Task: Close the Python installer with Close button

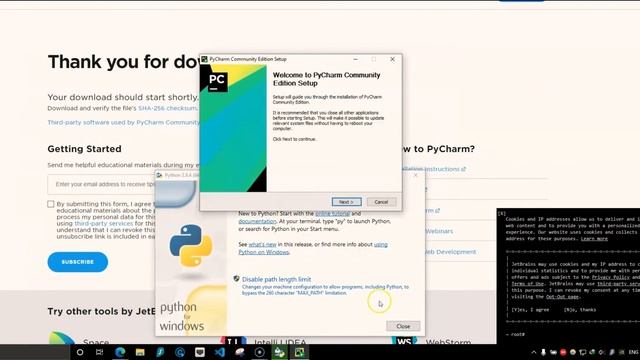Action: click(x=403, y=326)
